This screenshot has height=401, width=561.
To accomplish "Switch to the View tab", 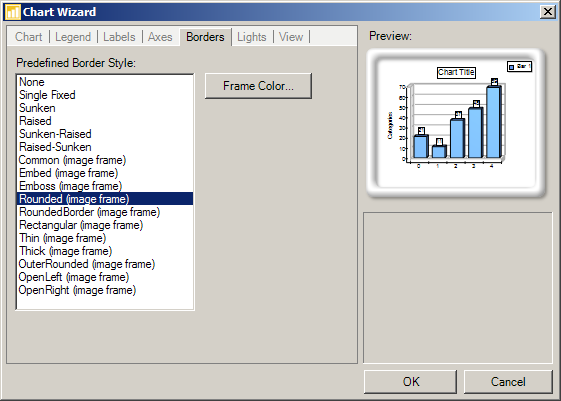I will tap(291, 37).
